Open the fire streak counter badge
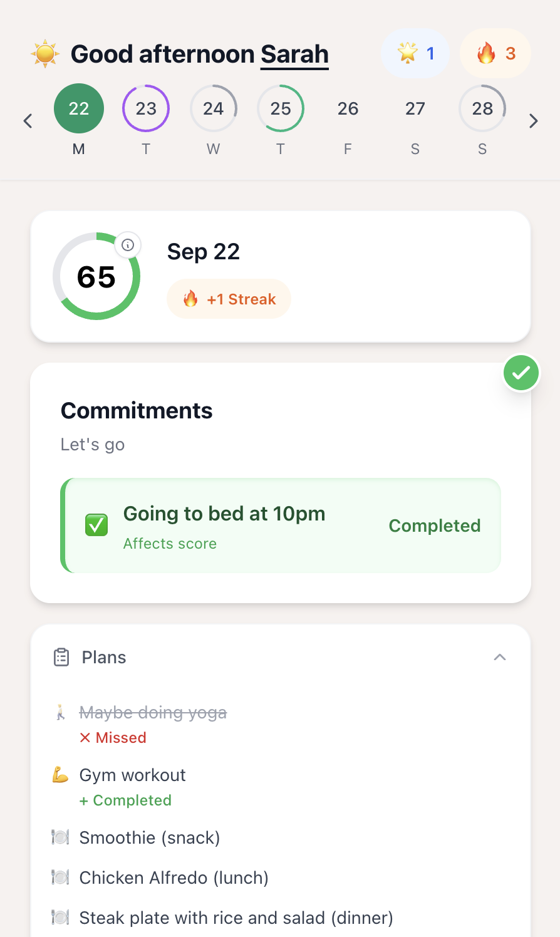Viewport: 560px width, 937px height. pyautogui.click(x=495, y=54)
